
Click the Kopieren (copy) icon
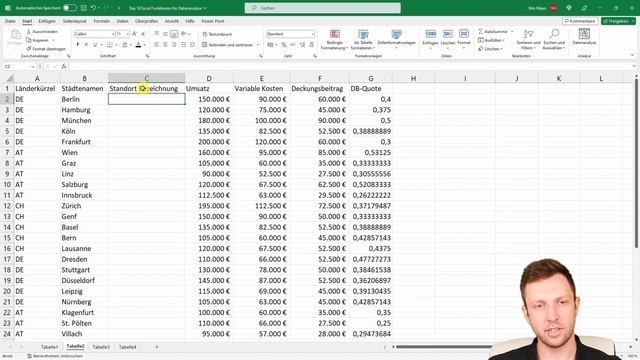click(x=29, y=40)
